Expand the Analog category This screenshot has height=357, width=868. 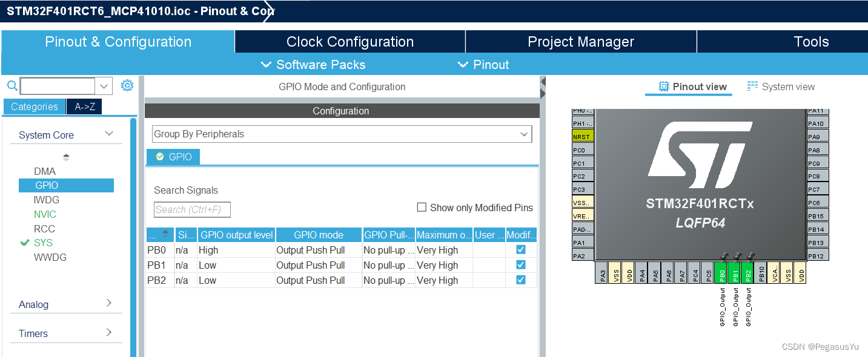pos(109,303)
